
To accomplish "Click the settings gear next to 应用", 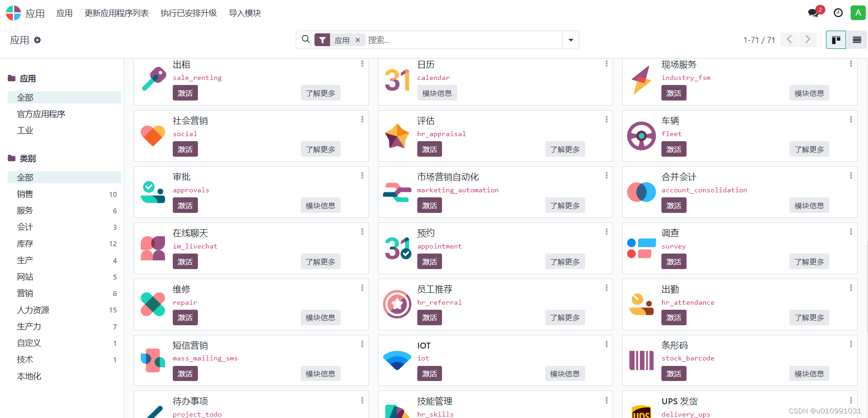I will pyautogui.click(x=37, y=40).
